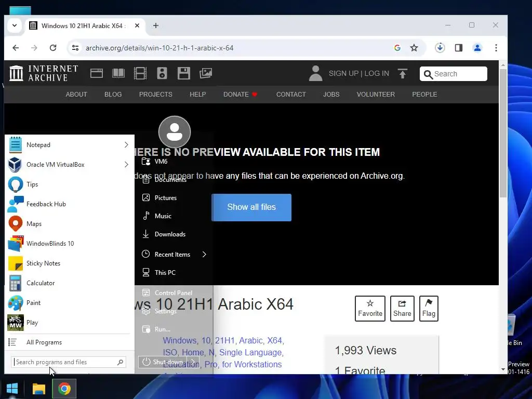Expand Recent Items submenu arrow
Viewport: 532px width, 399px height.
click(204, 255)
